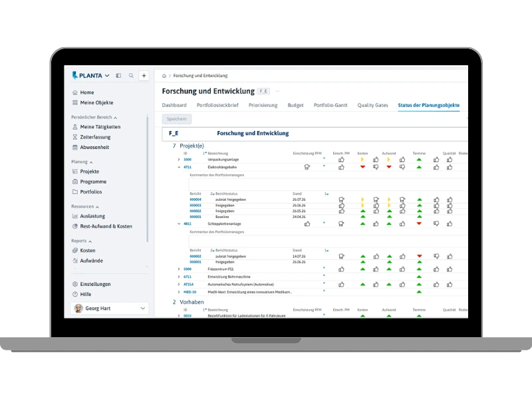Open the Home sidebar item
The height and width of the screenshot is (399, 532).
pyautogui.click(x=84, y=92)
